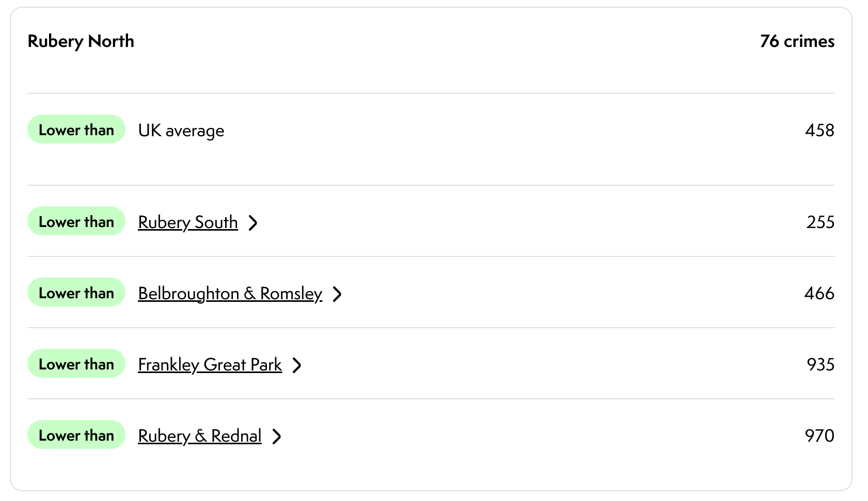The width and height of the screenshot is (868, 501).
Task: Click the Lower than badge for Frankley Great Park
Action: pos(76,364)
